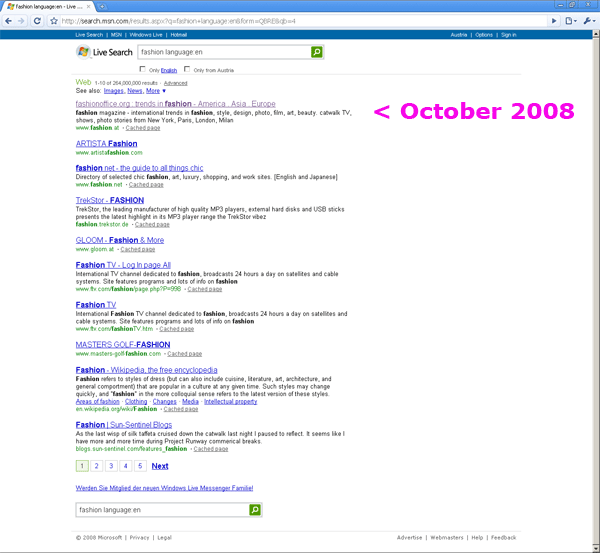The height and width of the screenshot is (553, 600).
Task: Click 'Next' to see more results
Action: click(160, 466)
